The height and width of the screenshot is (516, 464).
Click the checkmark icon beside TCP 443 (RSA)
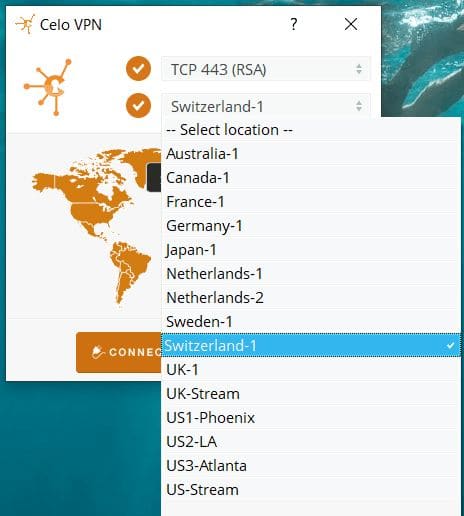tap(138, 69)
